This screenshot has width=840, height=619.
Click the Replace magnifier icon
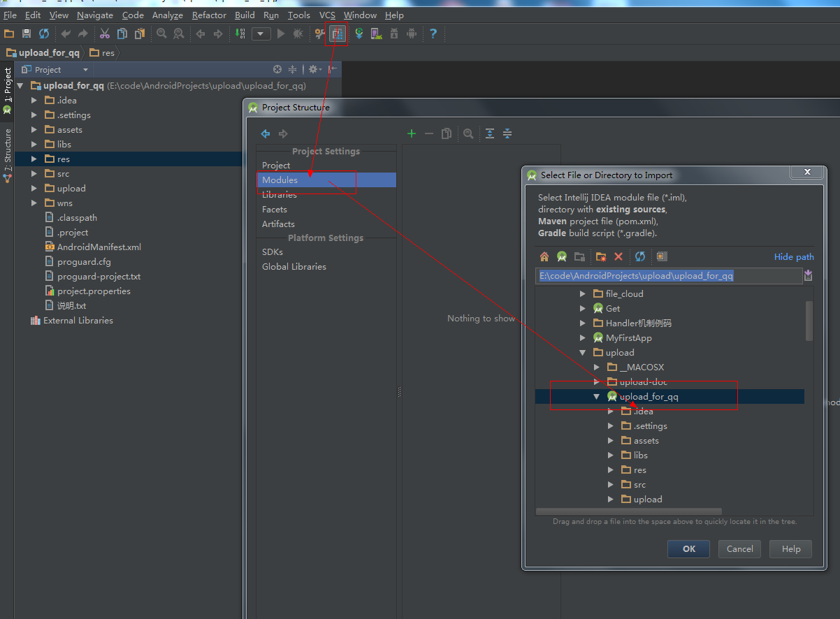pos(179,34)
